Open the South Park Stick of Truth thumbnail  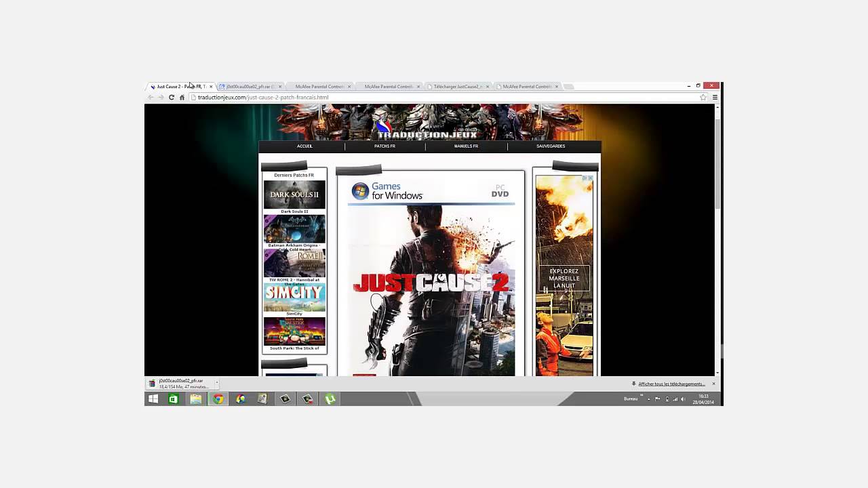(294, 331)
